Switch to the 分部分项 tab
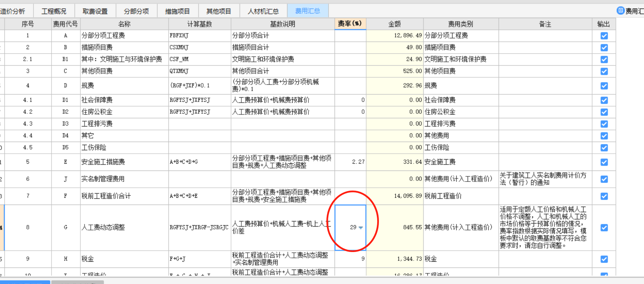The image size is (644, 284). pyautogui.click(x=136, y=11)
